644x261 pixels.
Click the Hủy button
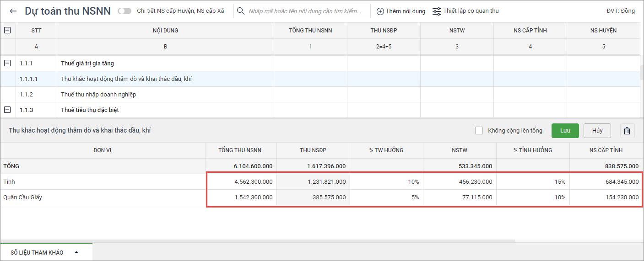point(597,131)
